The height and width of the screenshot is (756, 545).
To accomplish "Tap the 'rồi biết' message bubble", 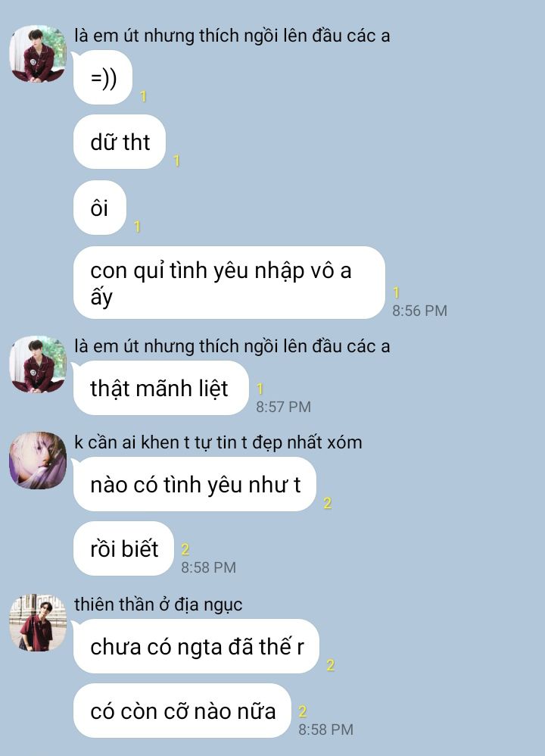I will (x=123, y=548).
